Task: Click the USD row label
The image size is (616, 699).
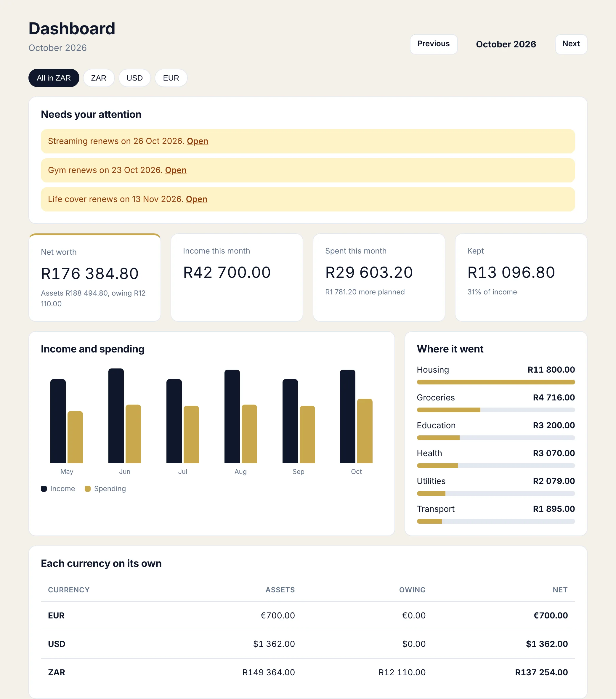Action: point(57,644)
